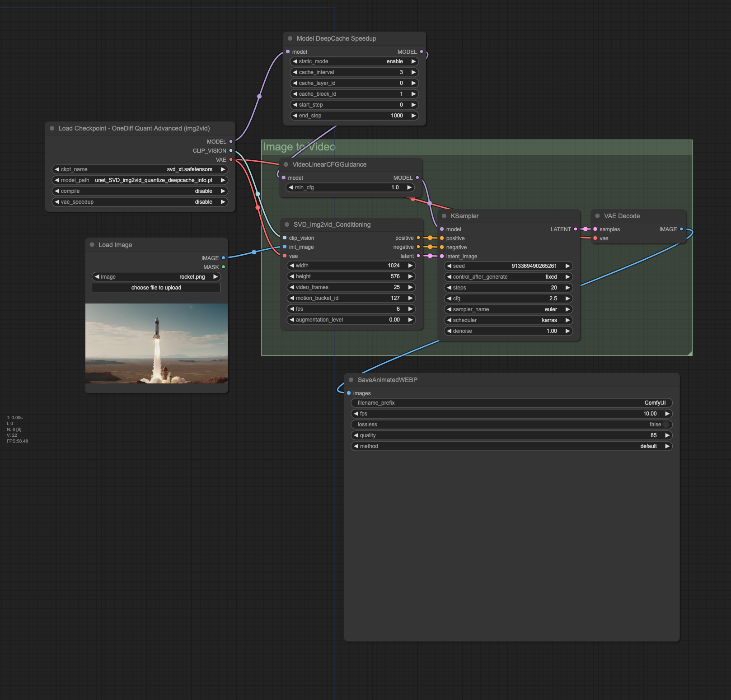Collapse the VAE Decode node dot
The width and height of the screenshot is (731, 700).
[x=597, y=216]
